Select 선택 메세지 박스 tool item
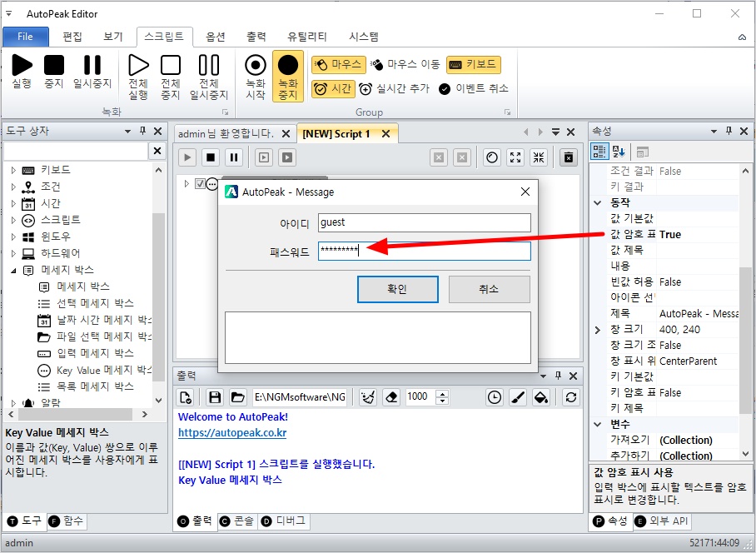Viewport: 756px width, 553px height. pyautogui.click(x=95, y=303)
